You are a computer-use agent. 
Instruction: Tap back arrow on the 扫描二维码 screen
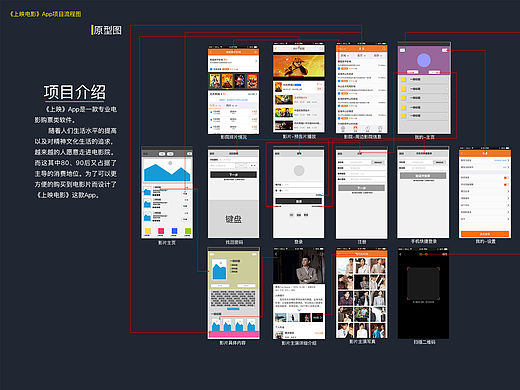[x=401, y=254]
